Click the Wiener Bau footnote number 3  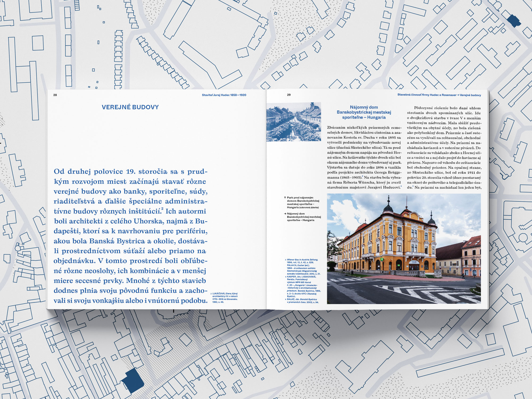286,260
